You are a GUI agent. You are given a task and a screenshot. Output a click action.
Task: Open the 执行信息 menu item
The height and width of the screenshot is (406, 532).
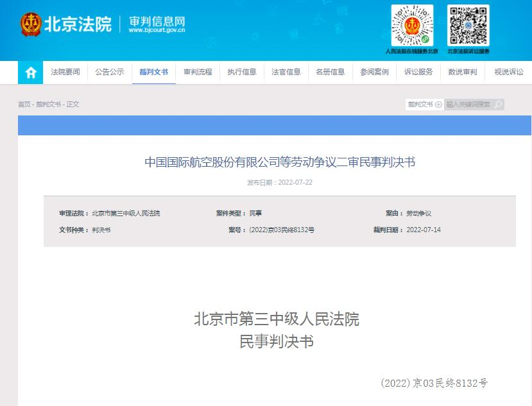[242, 72]
